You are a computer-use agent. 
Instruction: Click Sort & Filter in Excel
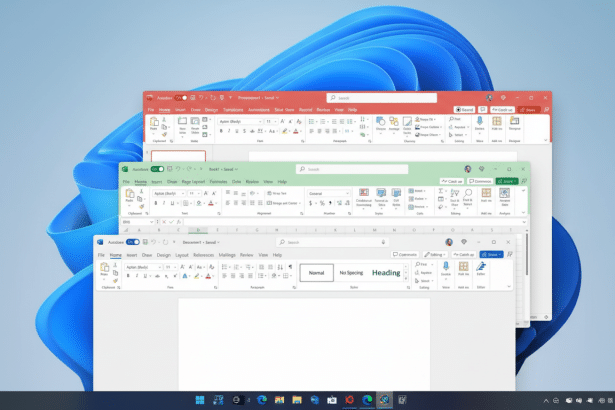coord(455,197)
